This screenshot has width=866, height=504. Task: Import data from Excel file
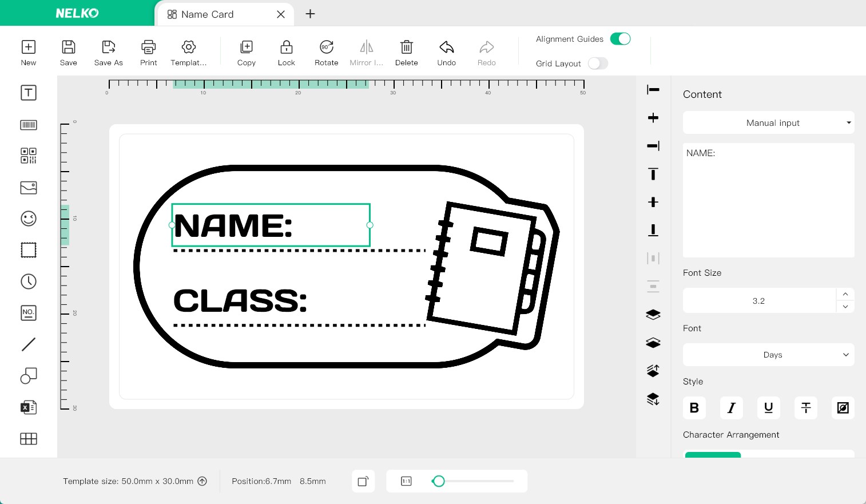tap(29, 407)
